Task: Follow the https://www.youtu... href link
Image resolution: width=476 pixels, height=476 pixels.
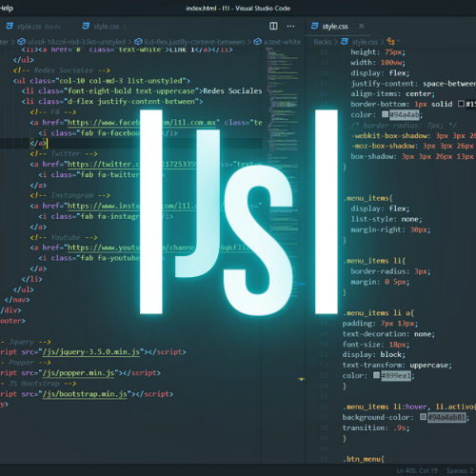Action: pyautogui.click(x=159, y=248)
